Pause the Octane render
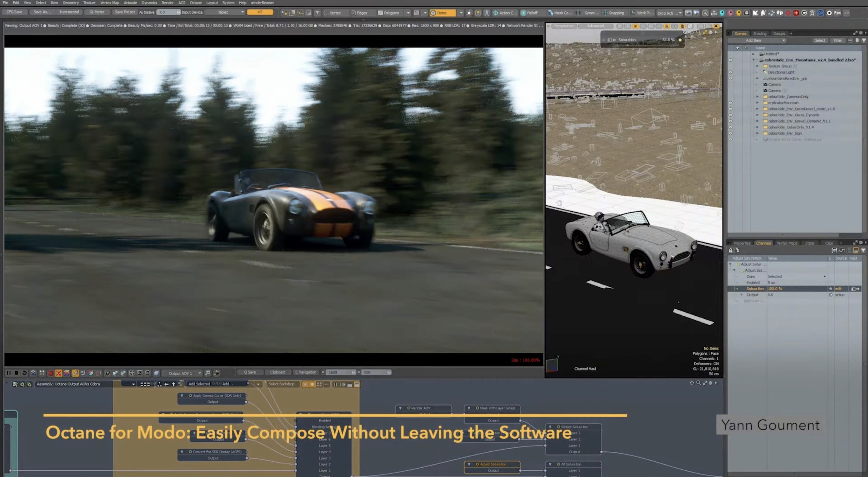Screen dimensions: 868x477 tap(8, 373)
